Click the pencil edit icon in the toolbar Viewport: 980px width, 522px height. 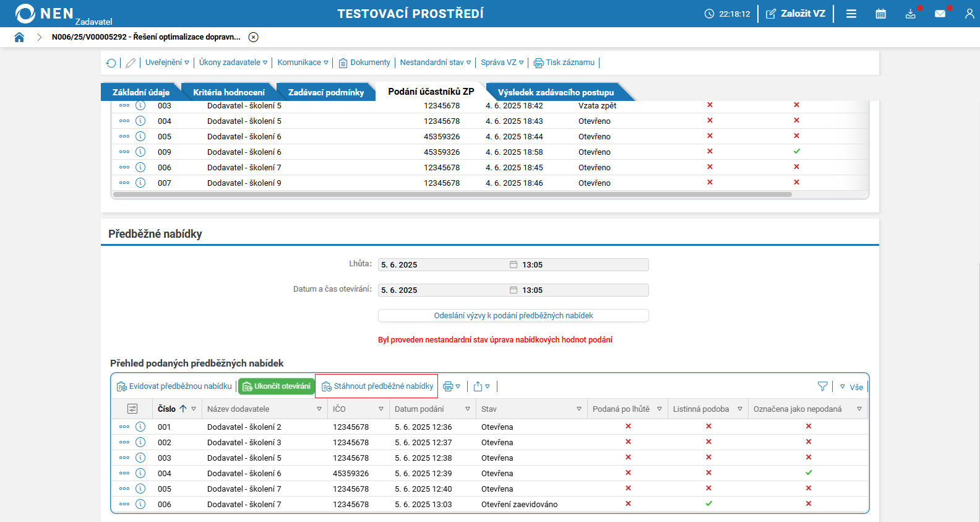click(131, 63)
